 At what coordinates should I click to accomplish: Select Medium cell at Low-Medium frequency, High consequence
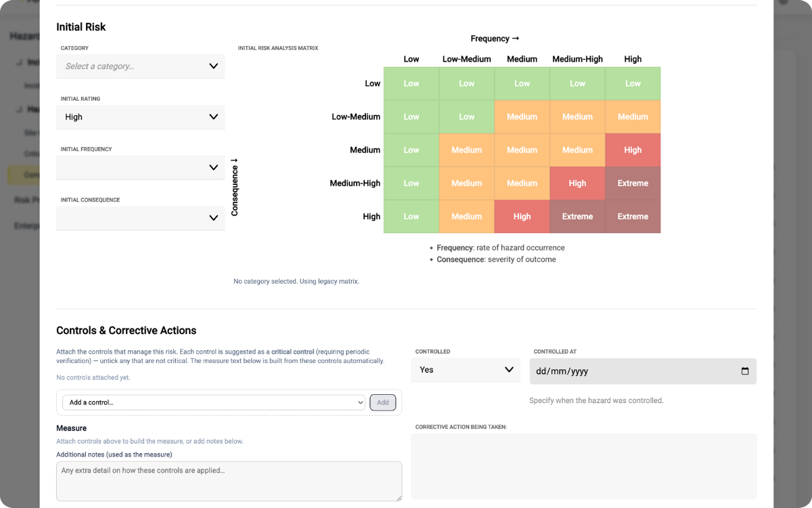click(x=467, y=217)
